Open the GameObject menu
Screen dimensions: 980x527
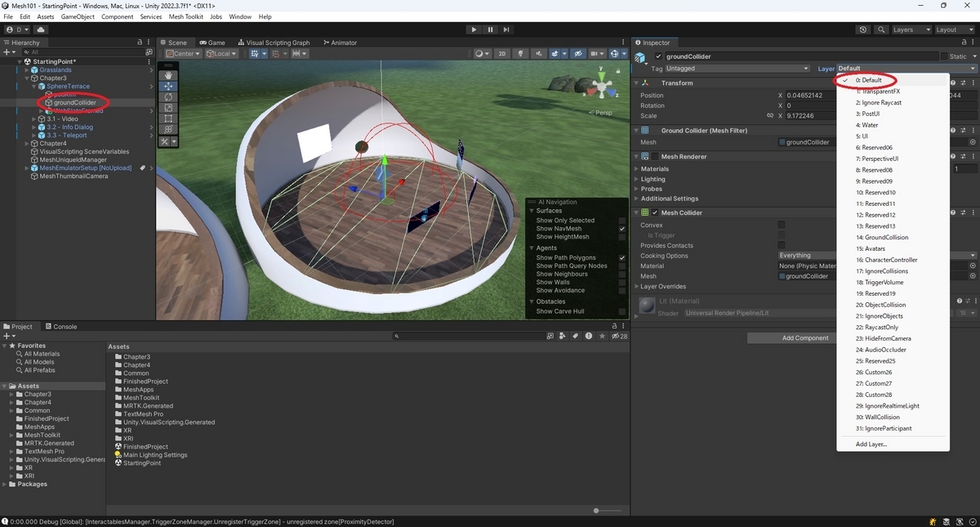click(78, 16)
